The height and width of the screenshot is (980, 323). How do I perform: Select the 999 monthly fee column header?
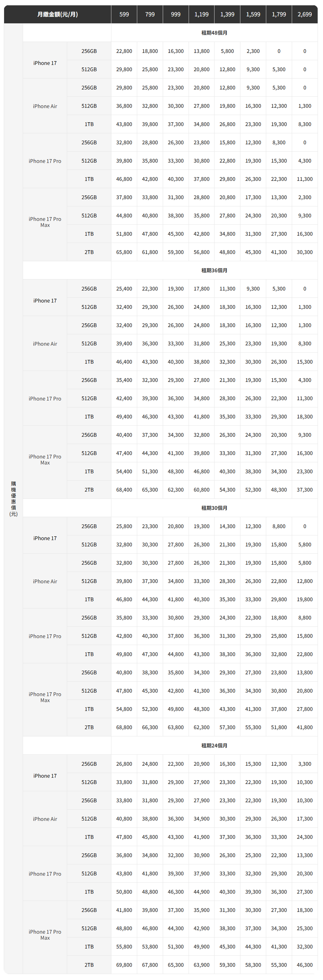click(176, 14)
